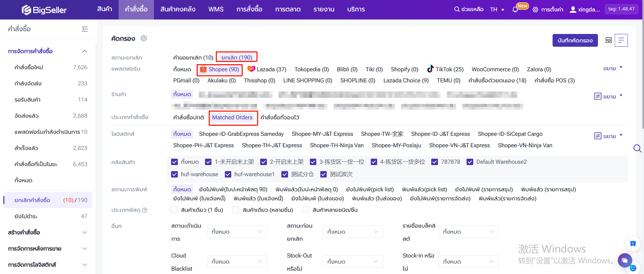644x274 pixels.
Task: Open the สถานะดำเนินการ dropdown
Action: click(x=237, y=232)
